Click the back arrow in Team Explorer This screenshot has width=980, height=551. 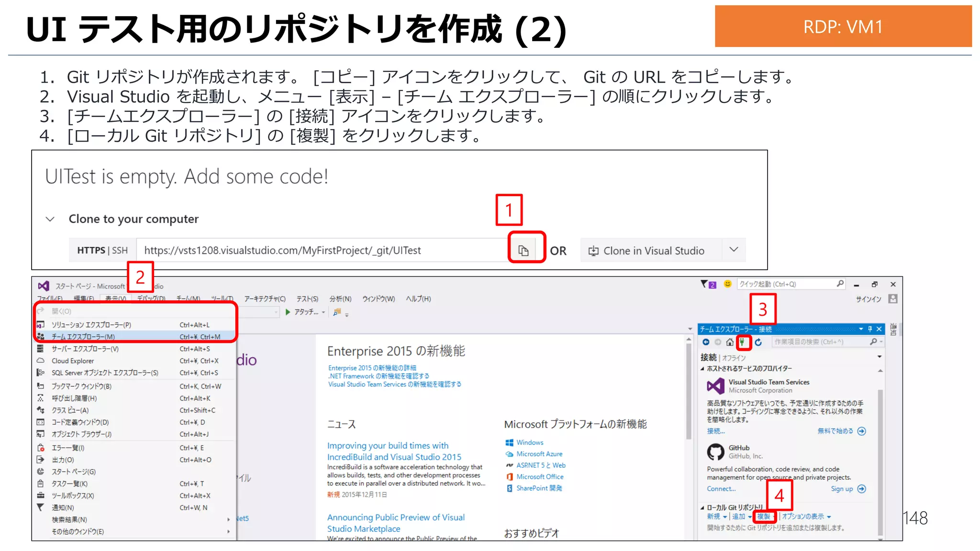(x=706, y=342)
